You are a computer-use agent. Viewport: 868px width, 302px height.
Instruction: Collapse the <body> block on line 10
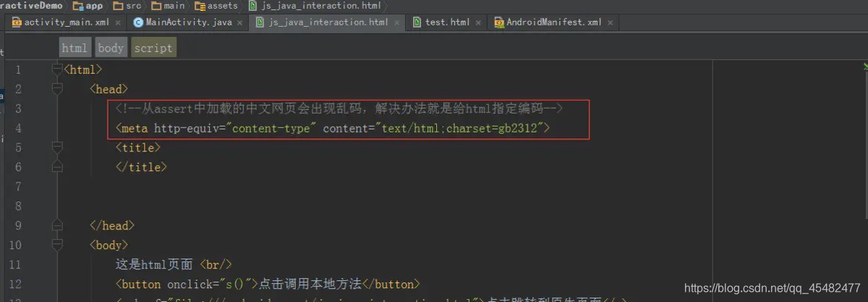click(x=57, y=245)
